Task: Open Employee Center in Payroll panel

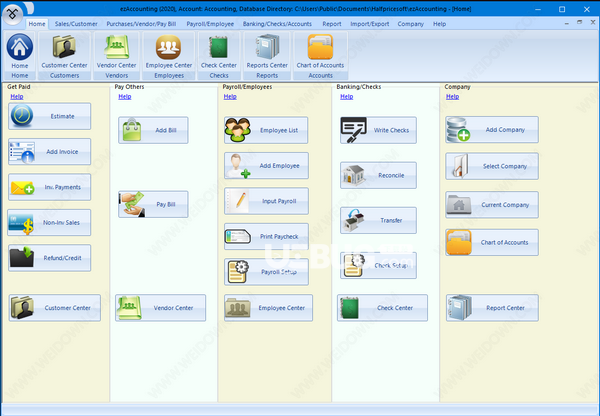Action: 269,308
